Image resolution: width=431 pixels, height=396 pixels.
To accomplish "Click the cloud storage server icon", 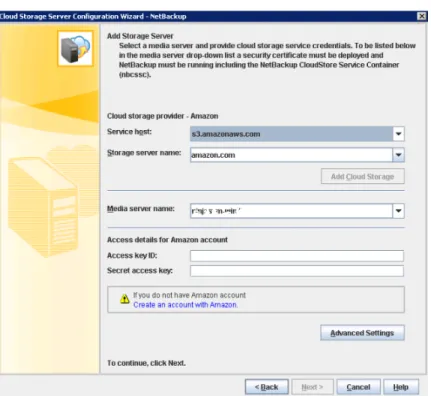I will pos(75,49).
